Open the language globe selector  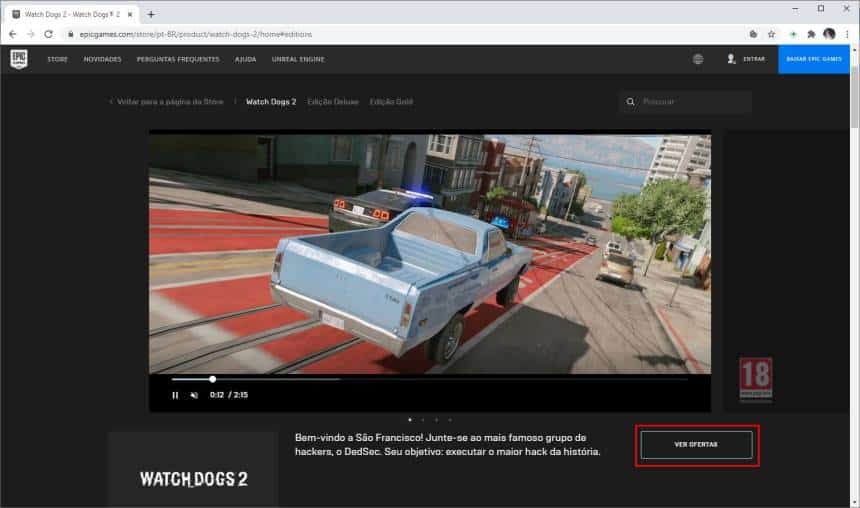click(698, 59)
